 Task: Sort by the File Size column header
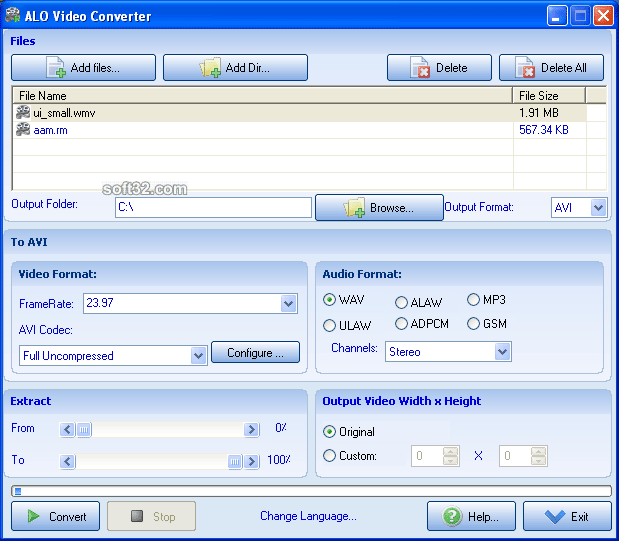pos(549,96)
